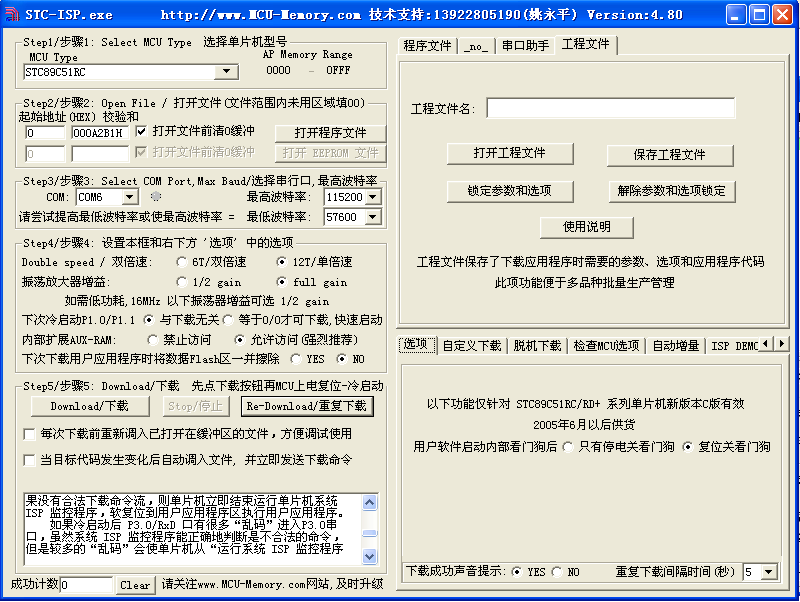Open 使用说明 usage instructions
Viewport: 800px width, 602px height.
587,227
